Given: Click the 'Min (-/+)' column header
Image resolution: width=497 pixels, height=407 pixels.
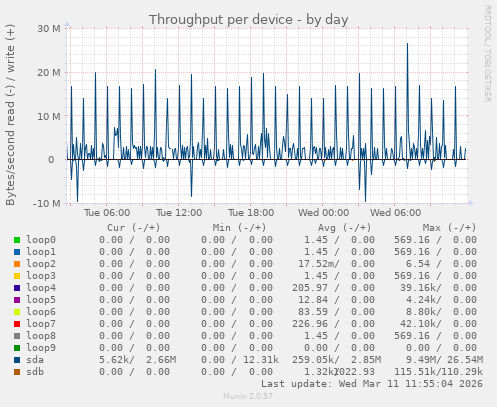Looking at the screenshot, I should coord(239,228).
